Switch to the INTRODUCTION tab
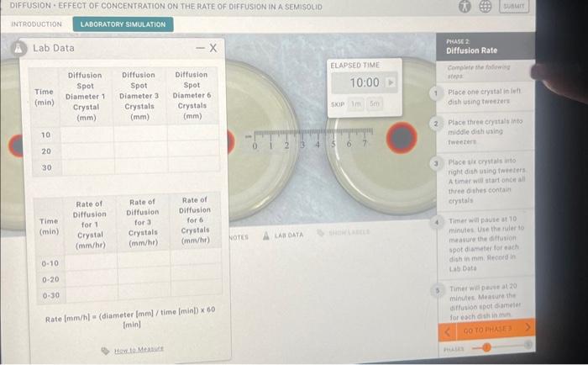 36,24
